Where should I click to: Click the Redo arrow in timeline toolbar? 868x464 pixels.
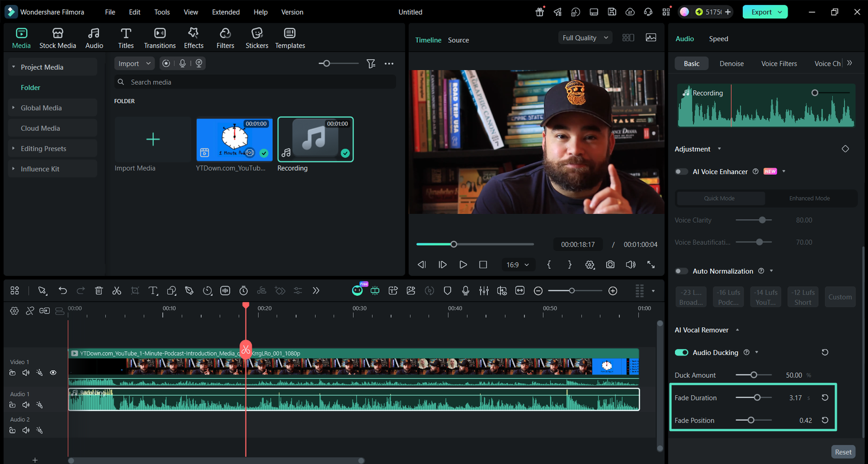(x=81, y=291)
